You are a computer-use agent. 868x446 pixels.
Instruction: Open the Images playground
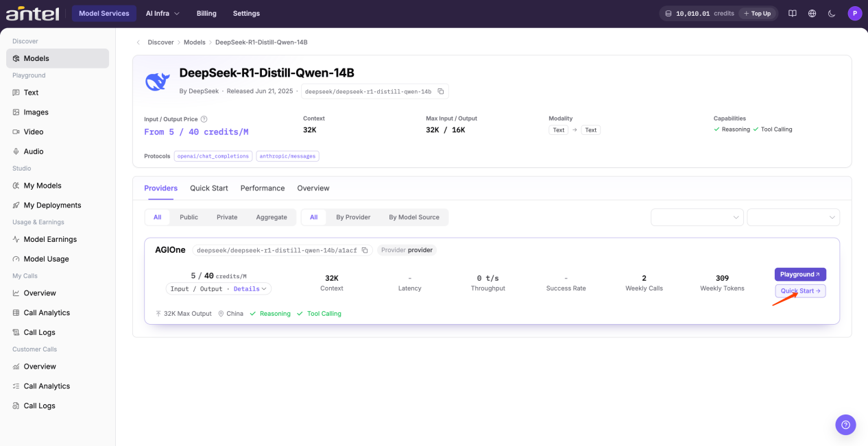click(x=58, y=112)
